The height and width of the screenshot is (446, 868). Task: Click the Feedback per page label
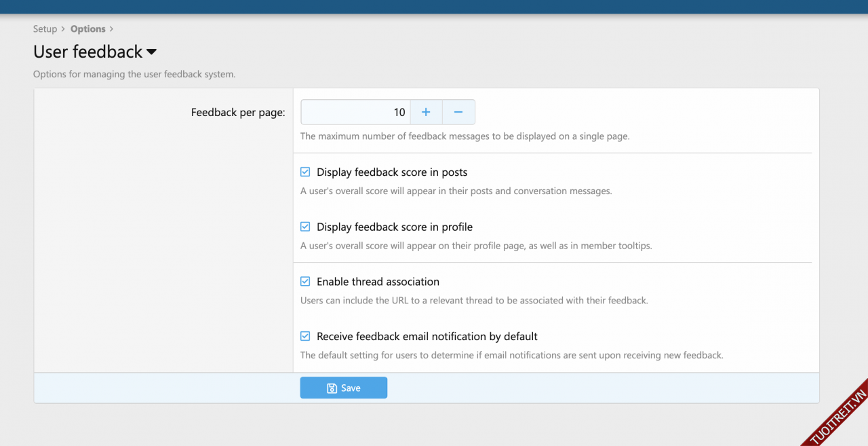[238, 113]
